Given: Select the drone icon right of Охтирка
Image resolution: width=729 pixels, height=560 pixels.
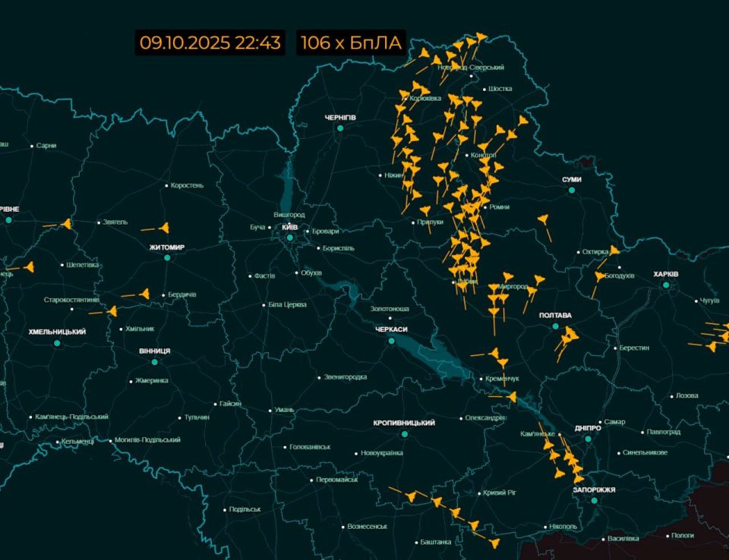Looking at the screenshot, I should (614, 250).
